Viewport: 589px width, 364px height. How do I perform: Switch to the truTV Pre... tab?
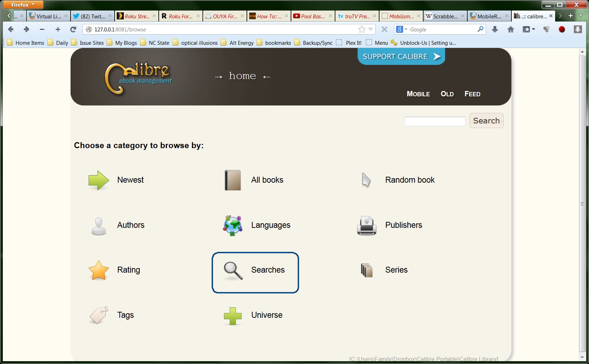(357, 16)
